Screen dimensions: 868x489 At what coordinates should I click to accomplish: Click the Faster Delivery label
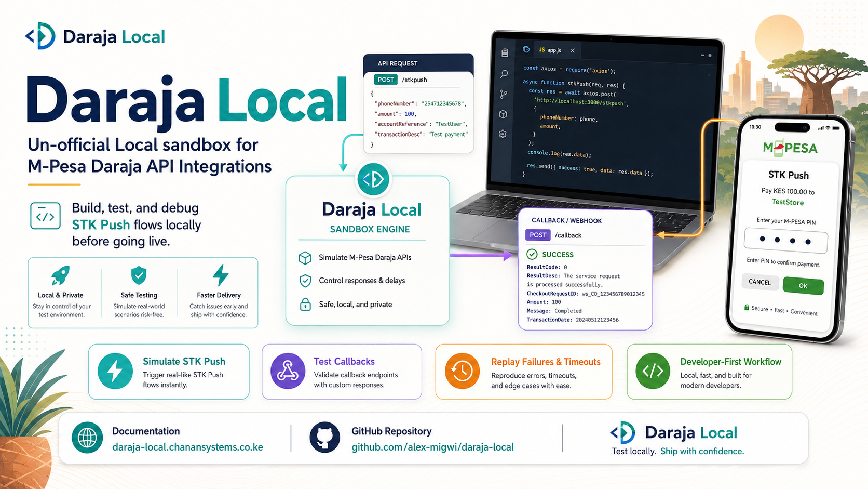pyautogui.click(x=219, y=295)
